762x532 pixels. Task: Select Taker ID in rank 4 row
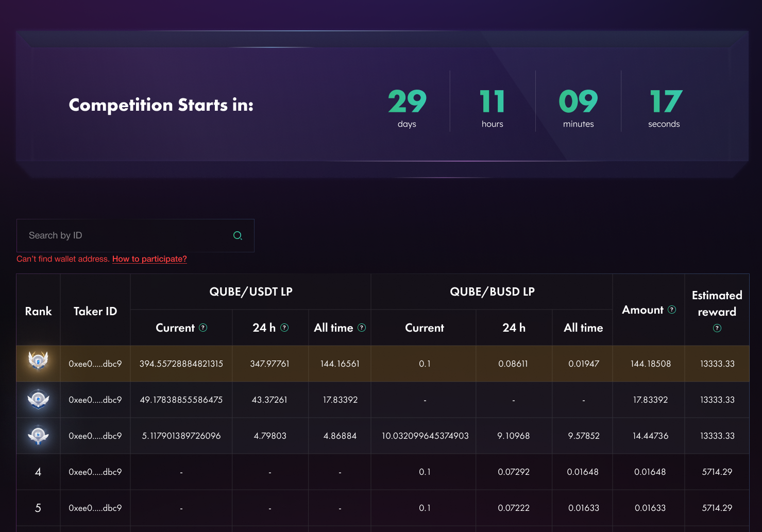(x=95, y=472)
